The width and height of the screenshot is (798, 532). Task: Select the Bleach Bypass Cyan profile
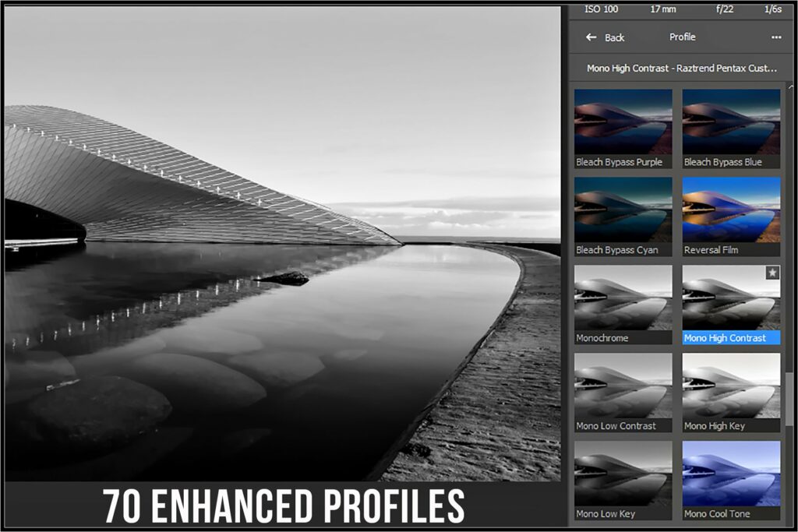pyautogui.click(x=621, y=214)
